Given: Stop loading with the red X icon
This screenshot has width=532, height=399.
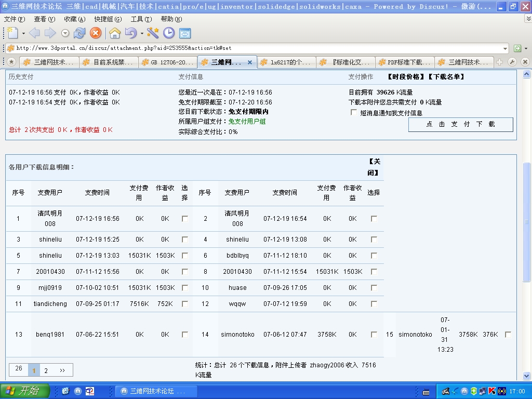Looking at the screenshot, I should [x=96, y=33].
